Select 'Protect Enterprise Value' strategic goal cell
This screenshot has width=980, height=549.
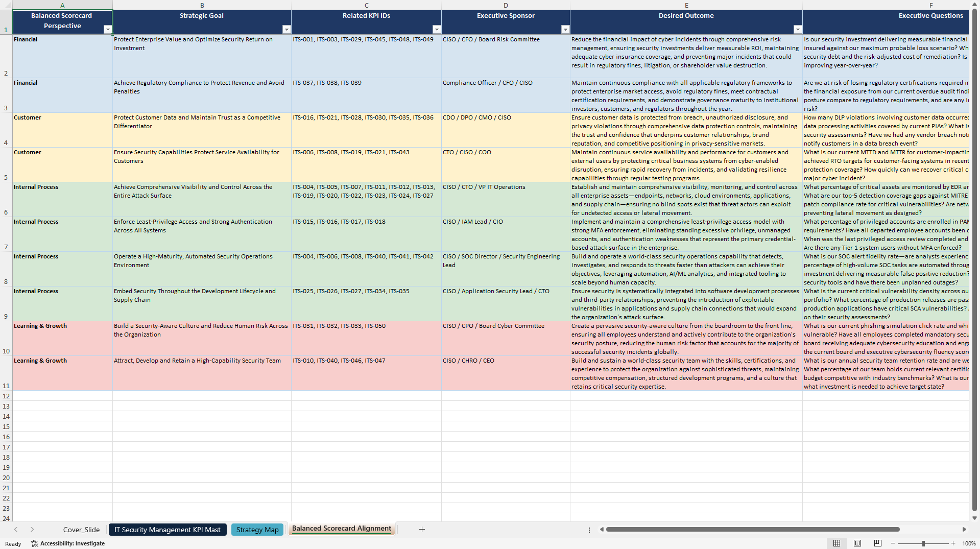point(202,56)
